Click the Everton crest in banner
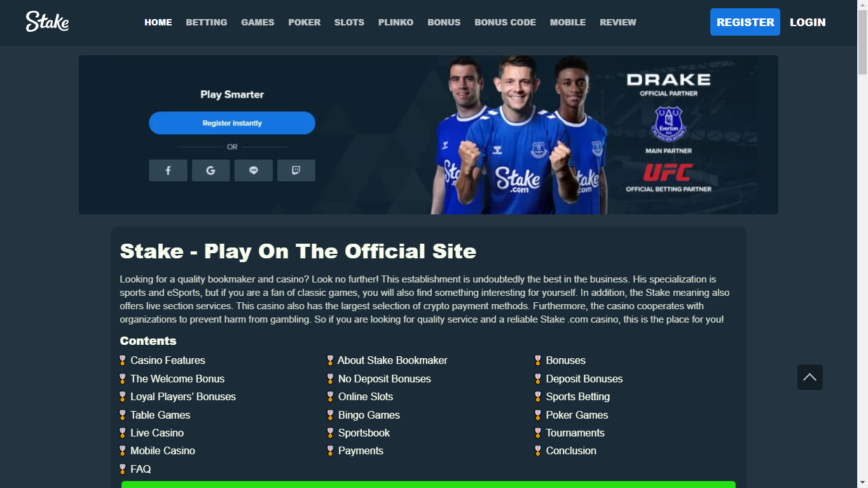This screenshot has height=488, width=868. coord(668,123)
